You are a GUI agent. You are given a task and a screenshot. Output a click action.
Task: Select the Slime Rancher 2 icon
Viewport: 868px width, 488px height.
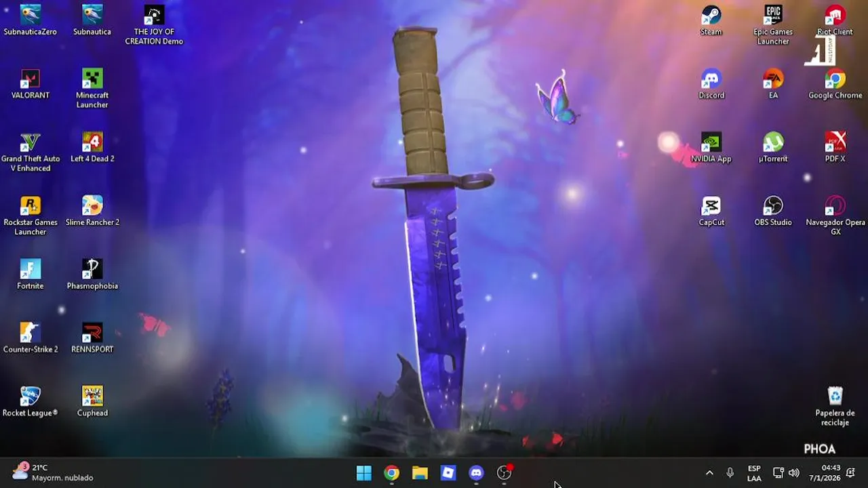point(92,211)
